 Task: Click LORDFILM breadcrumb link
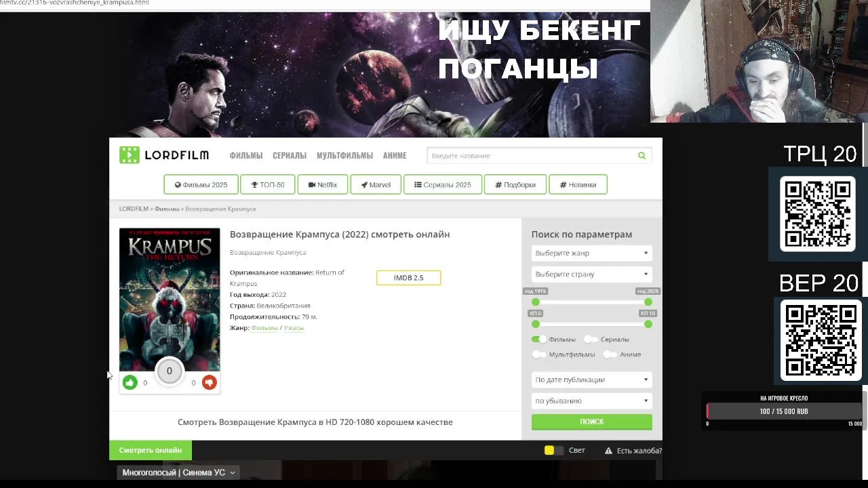[134, 209]
